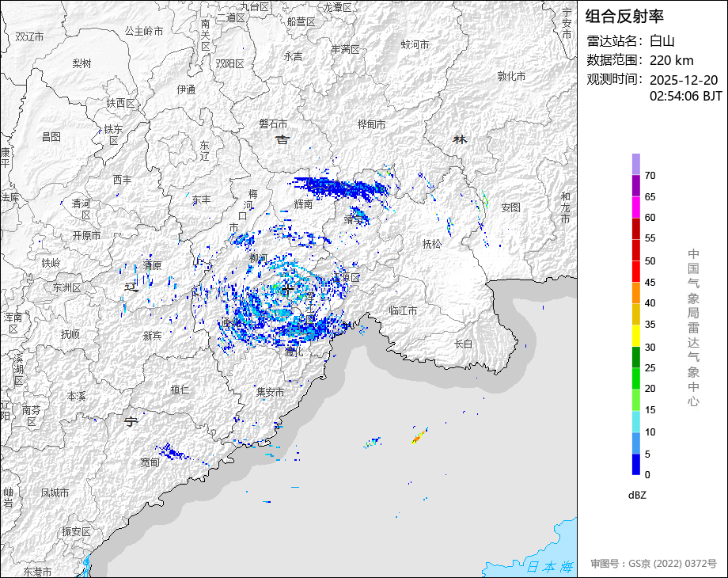Click the 永吉 map label
728x578 pixels.
pos(293,56)
